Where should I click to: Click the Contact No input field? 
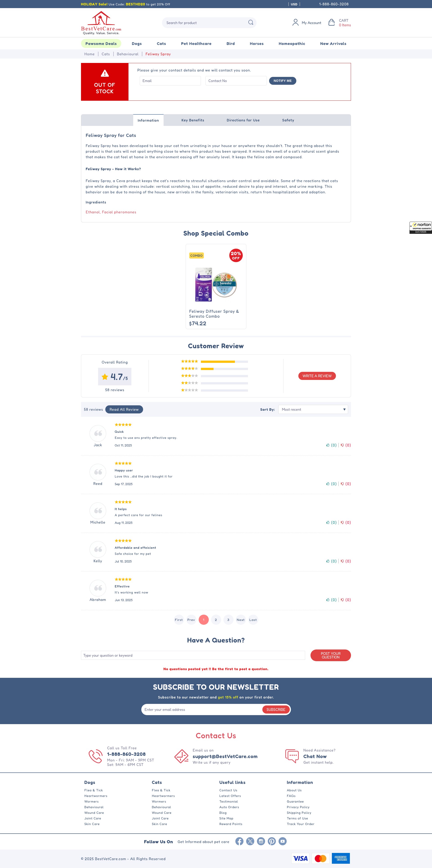[x=236, y=81]
